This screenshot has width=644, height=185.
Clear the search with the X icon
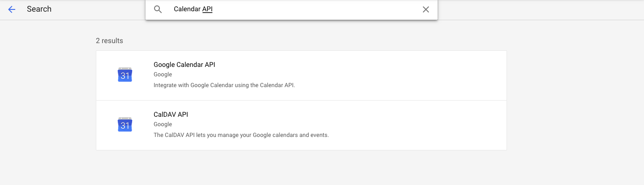pyautogui.click(x=425, y=9)
